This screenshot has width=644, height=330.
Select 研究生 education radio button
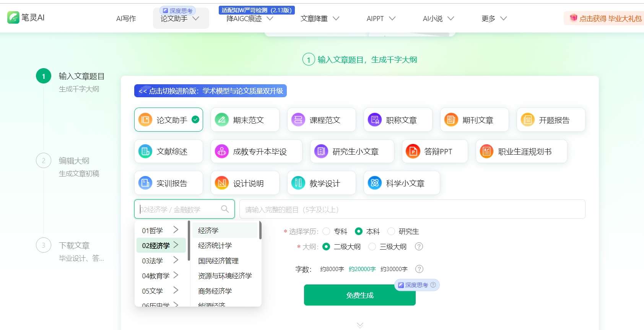[x=391, y=231]
